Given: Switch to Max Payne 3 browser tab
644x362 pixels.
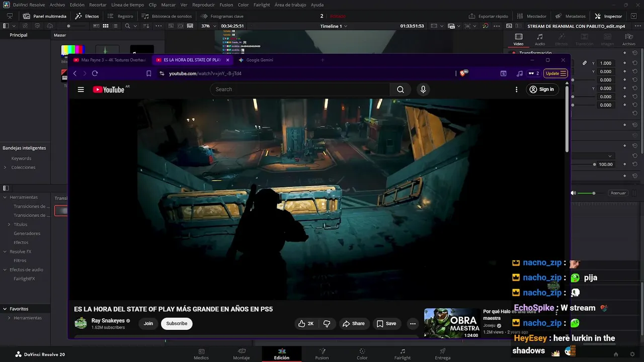Looking at the screenshot, I should [x=109, y=60].
